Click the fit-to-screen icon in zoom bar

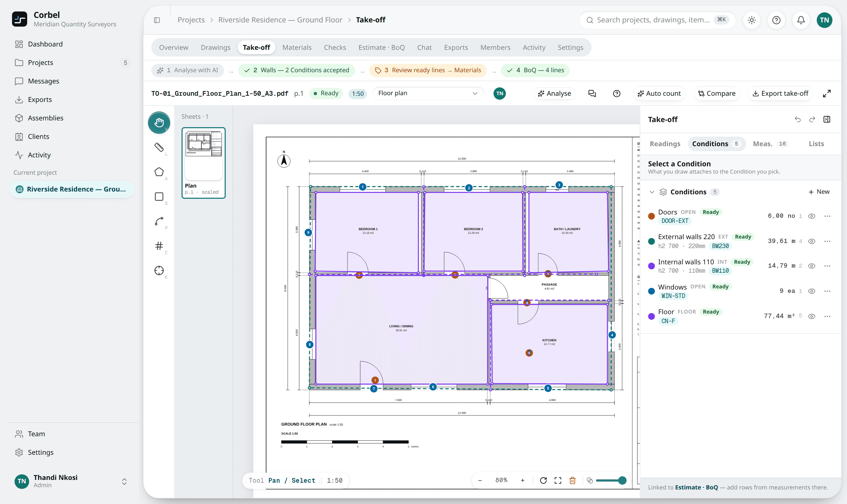pos(558,480)
